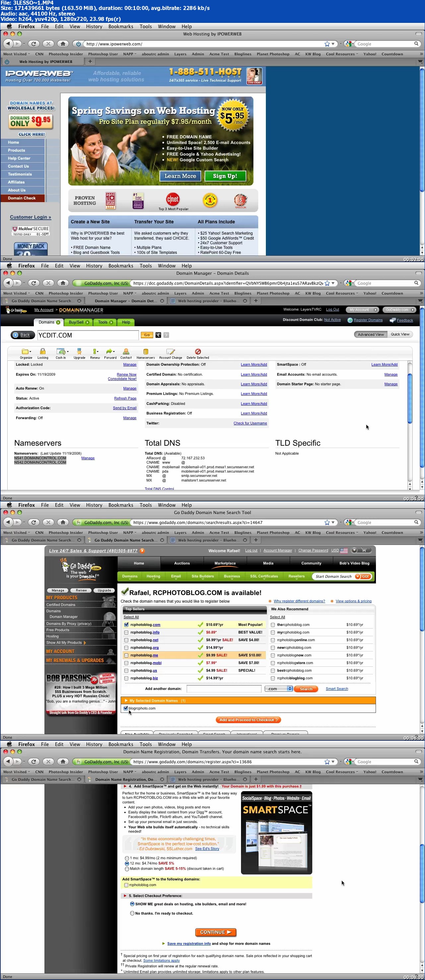The width and height of the screenshot is (425, 980).
Task: Open the GoDaddy.com dropdown button
Action: click(399, 310)
